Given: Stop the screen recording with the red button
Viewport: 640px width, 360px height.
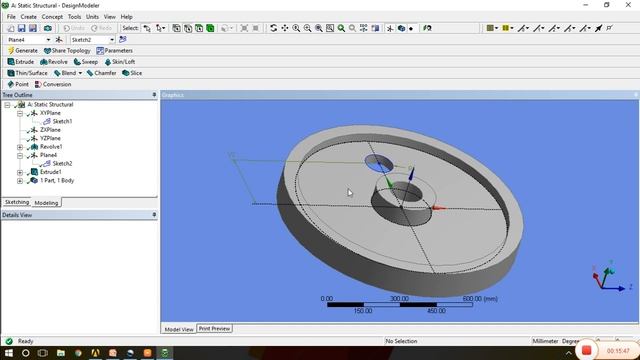Looking at the screenshot, I should point(587,350).
